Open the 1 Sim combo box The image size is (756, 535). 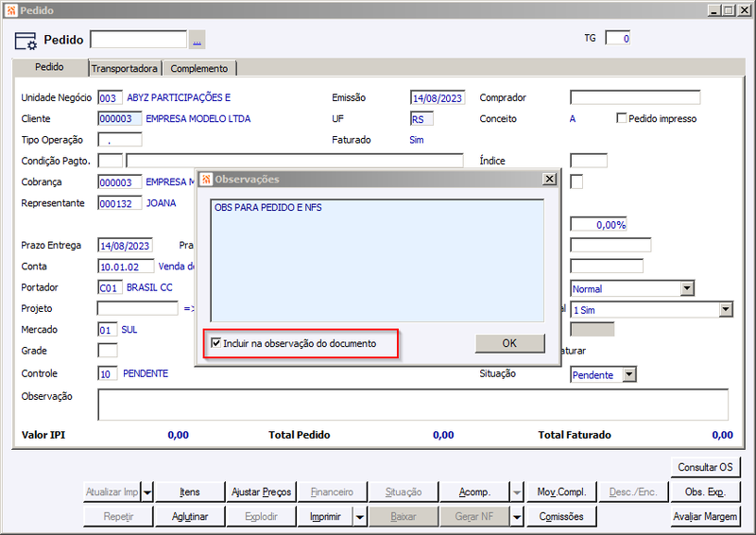(x=726, y=309)
